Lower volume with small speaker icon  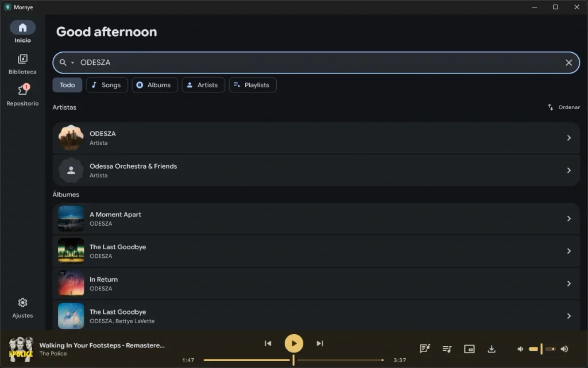(x=520, y=349)
